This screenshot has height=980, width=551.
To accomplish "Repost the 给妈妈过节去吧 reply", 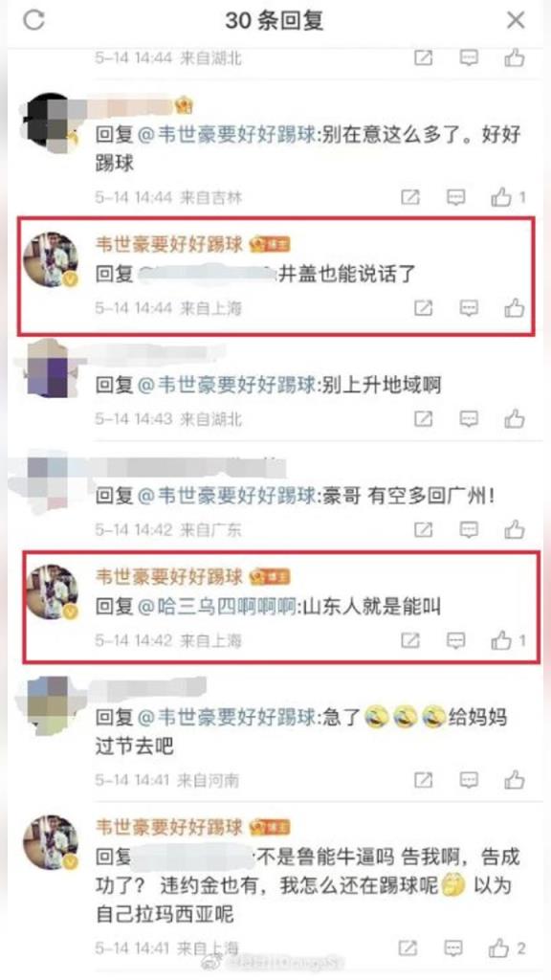I will click(424, 779).
